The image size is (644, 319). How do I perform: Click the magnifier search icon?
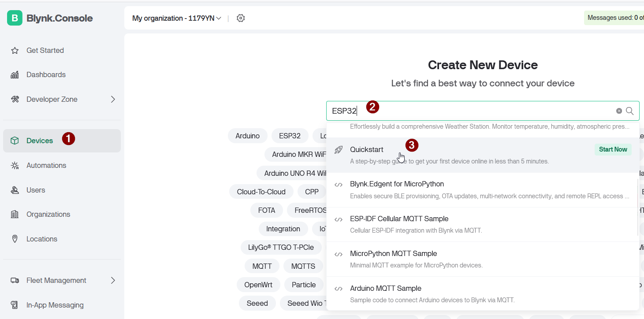click(x=630, y=111)
